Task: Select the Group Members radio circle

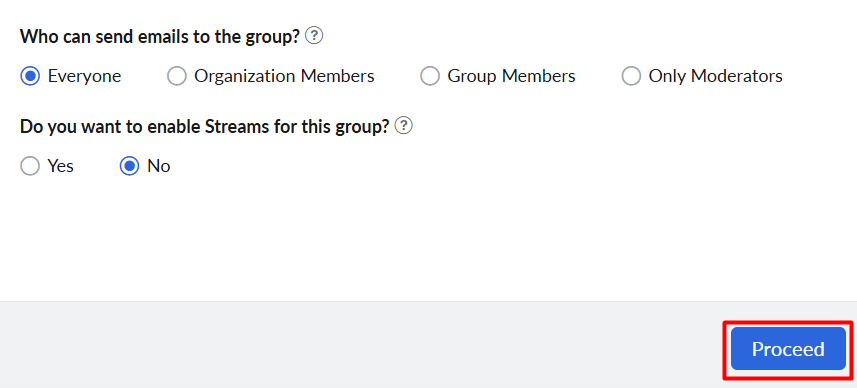Action: coord(430,76)
